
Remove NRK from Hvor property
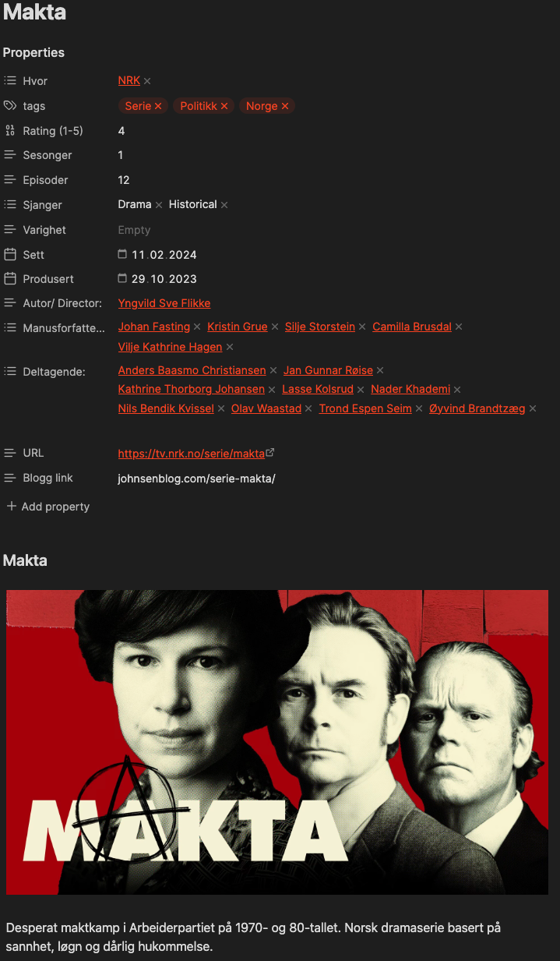click(147, 81)
